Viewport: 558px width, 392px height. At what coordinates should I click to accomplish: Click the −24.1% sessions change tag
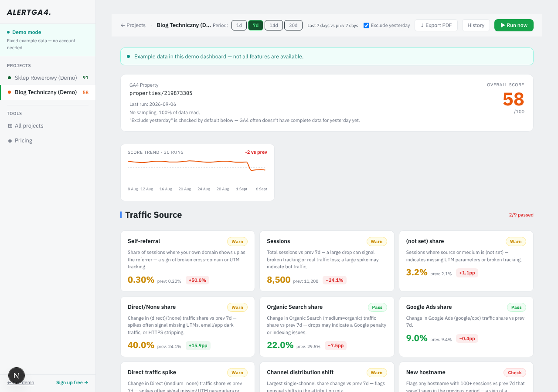click(x=334, y=280)
